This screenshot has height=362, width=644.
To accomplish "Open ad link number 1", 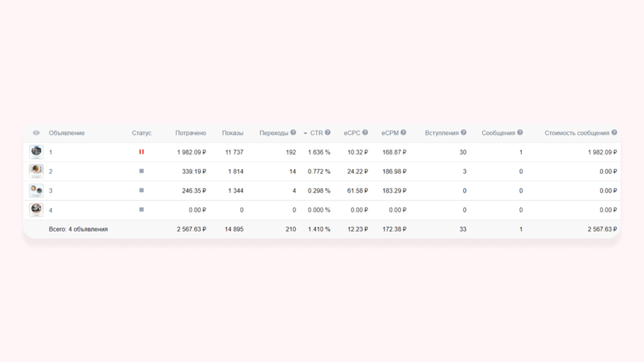I will point(51,152).
